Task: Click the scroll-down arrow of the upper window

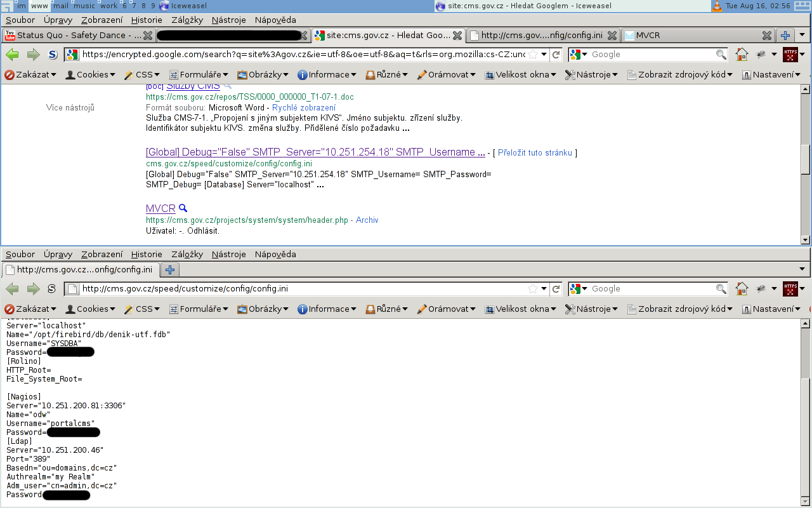Action: coord(806,240)
